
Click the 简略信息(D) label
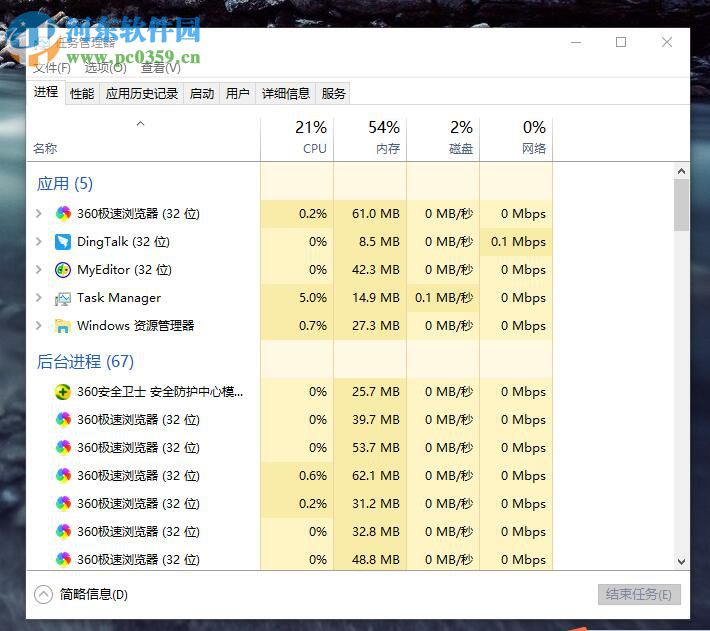[x=94, y=594]
